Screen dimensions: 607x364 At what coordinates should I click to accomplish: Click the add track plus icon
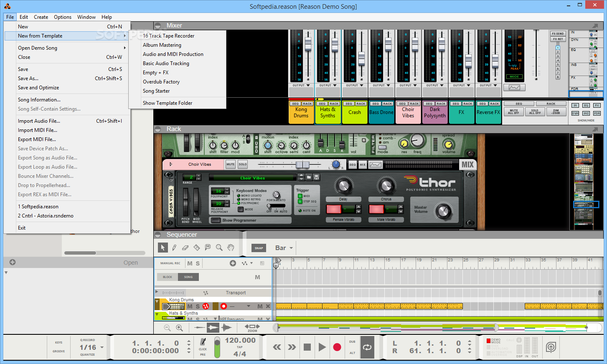[233, 263]
